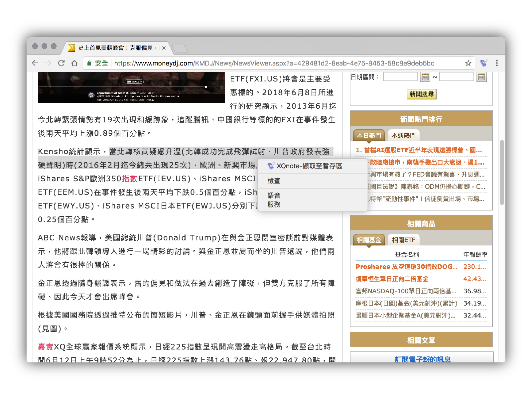Open news link about FED會議有驚喜
The height and width of the screenshot is (399, 532).
426,175
